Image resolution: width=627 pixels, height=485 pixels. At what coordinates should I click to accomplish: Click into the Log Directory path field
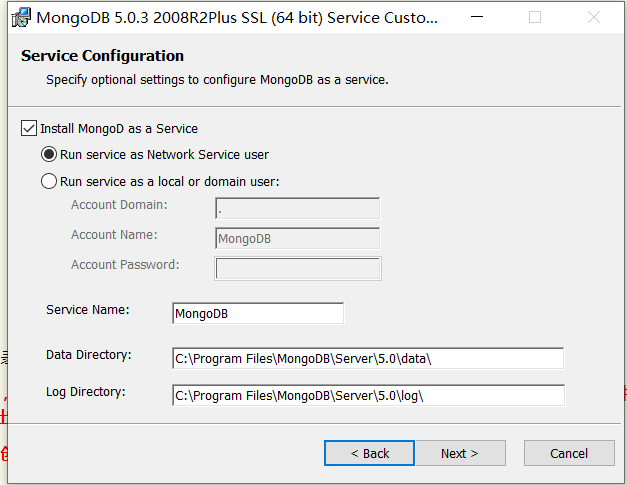[368, 395]
